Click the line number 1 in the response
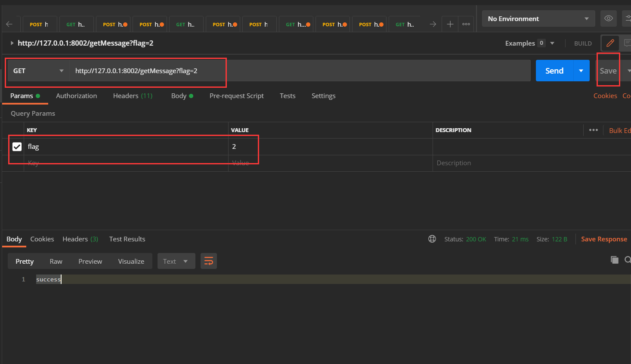 [23, 279]
